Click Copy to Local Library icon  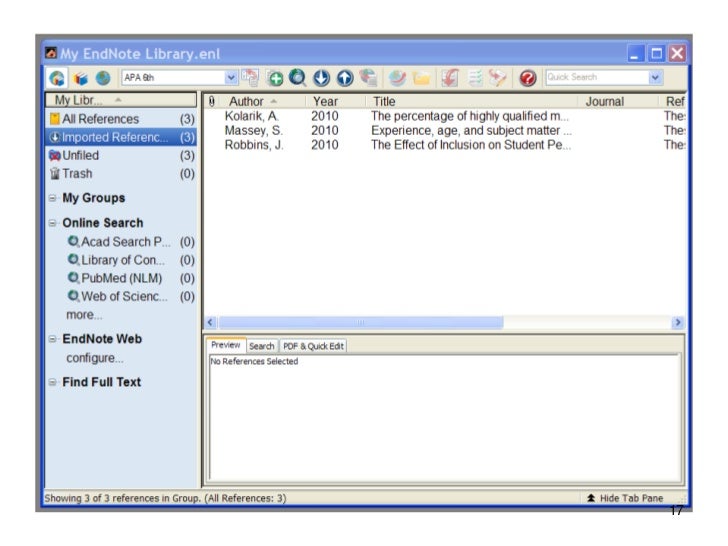[250, 78]
